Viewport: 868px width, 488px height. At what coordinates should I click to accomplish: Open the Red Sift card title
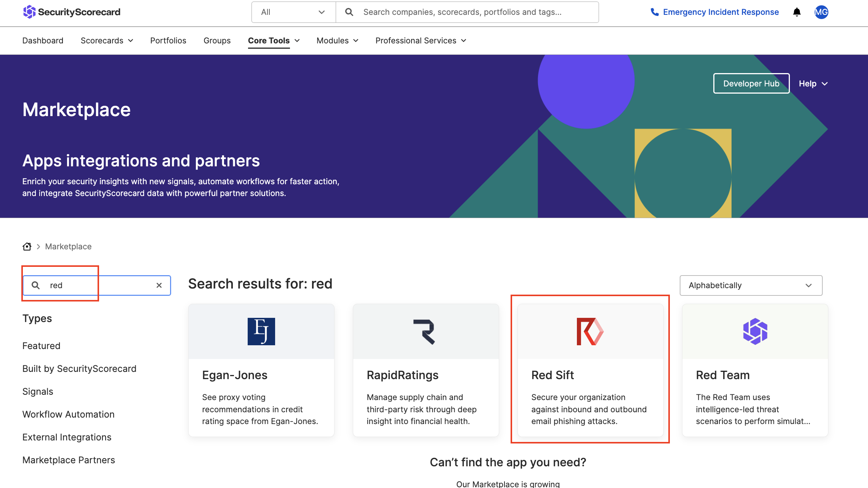coord(553,375)
